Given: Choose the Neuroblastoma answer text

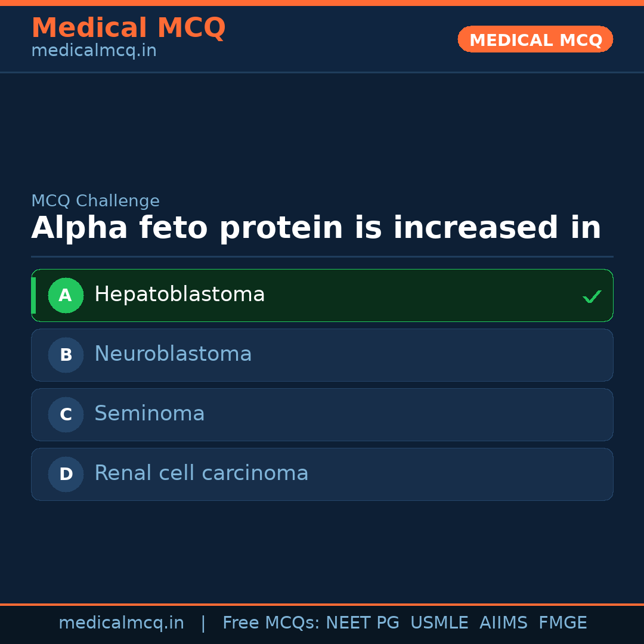Looking at the screenshot, I should 173,354.
